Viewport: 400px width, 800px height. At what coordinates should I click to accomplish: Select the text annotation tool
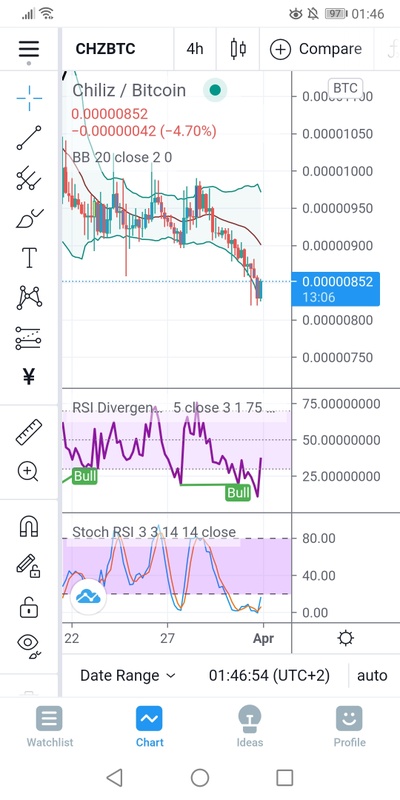pos(29,258)
